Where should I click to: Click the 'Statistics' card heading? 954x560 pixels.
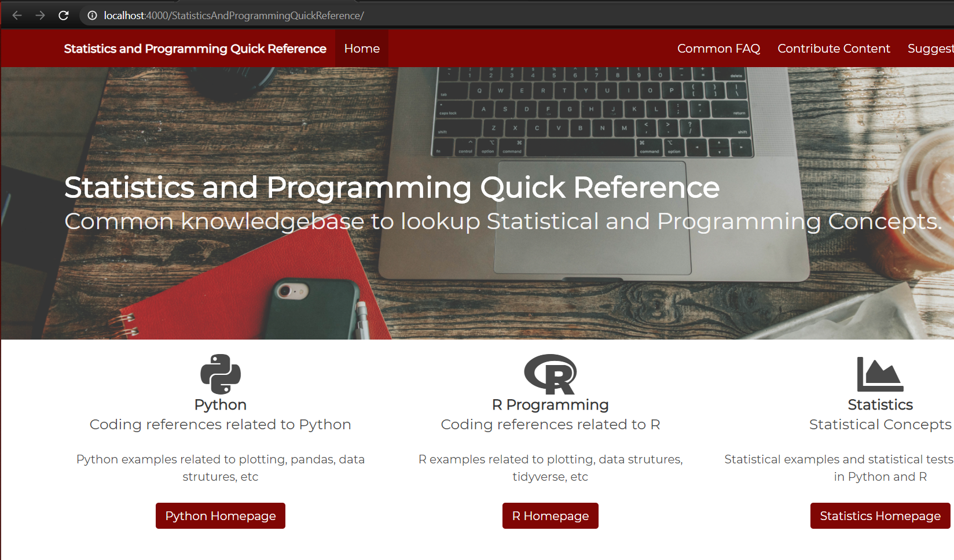coord(880,404)
